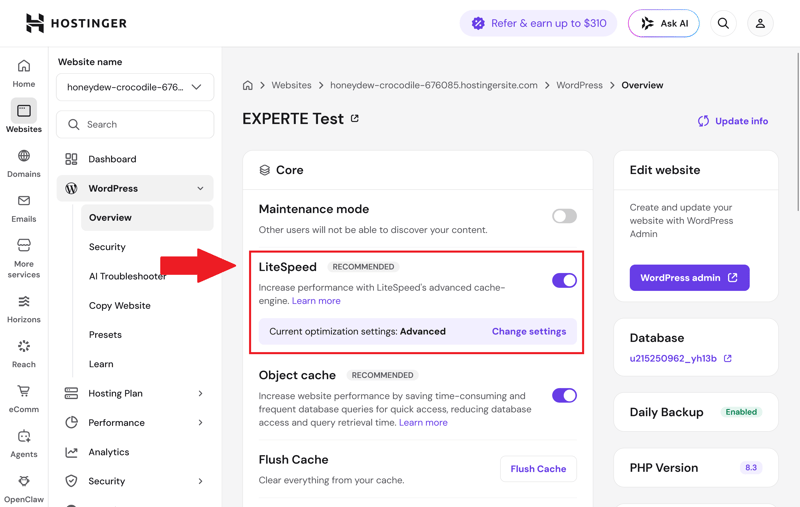The width and height of the screenshot is (800, 507).
Task: Click the refresh icon beside Update info
Action: 704,121
